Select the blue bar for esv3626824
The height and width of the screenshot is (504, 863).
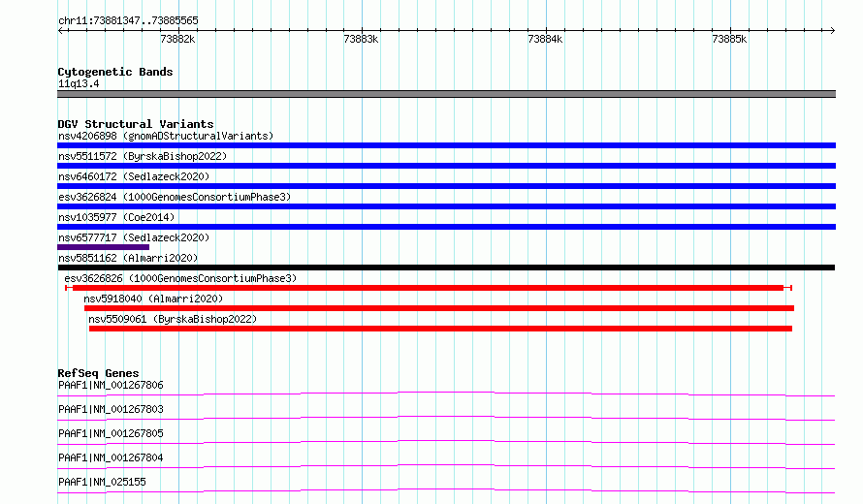[x=446, y=206]
